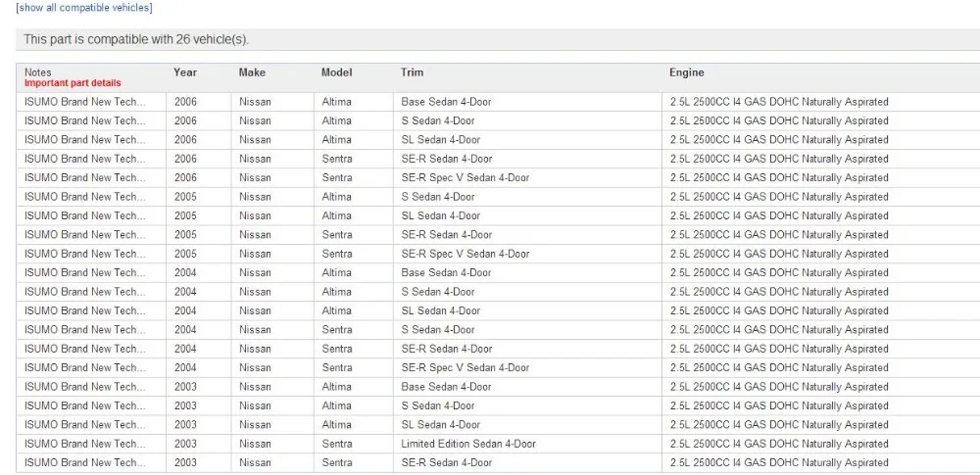Click the 'This part is compatible with 26 vehicle(s)' text
Screen dimensions: 980x475
[136, 39]
